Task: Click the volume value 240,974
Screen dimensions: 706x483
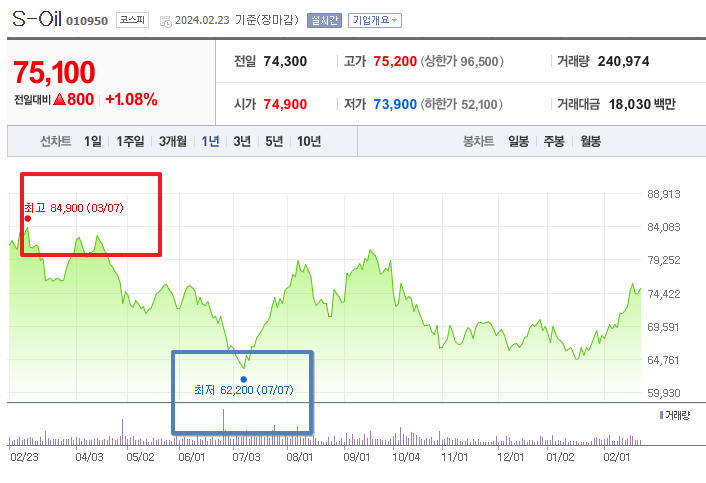Action: click(623, 61)
